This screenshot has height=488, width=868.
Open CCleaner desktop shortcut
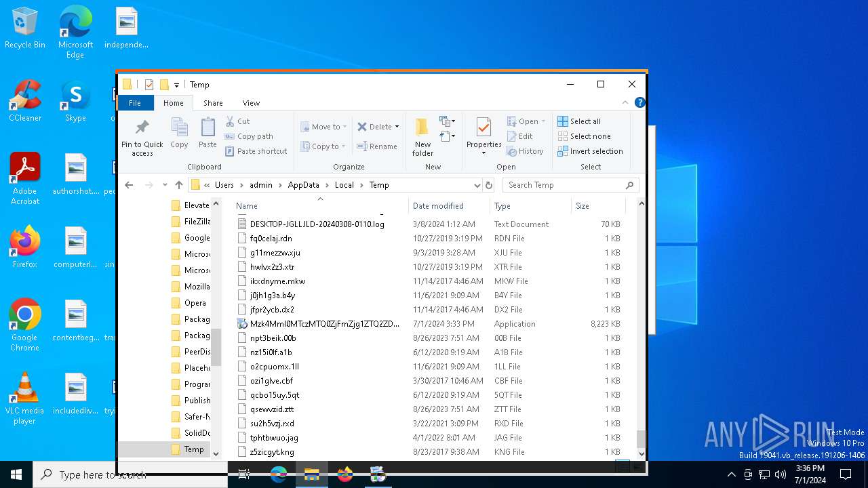pyautogui.click(x=25, y=102)
